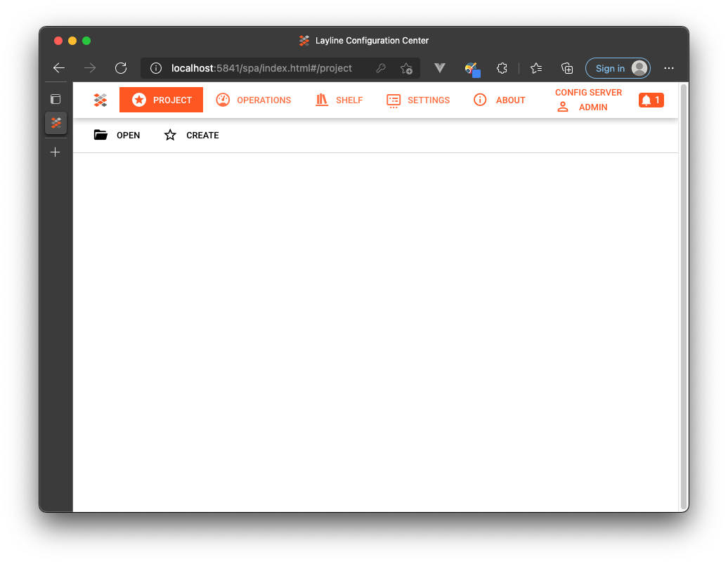
Task: Go back with the browser back arrow
Action: [59, 68]
